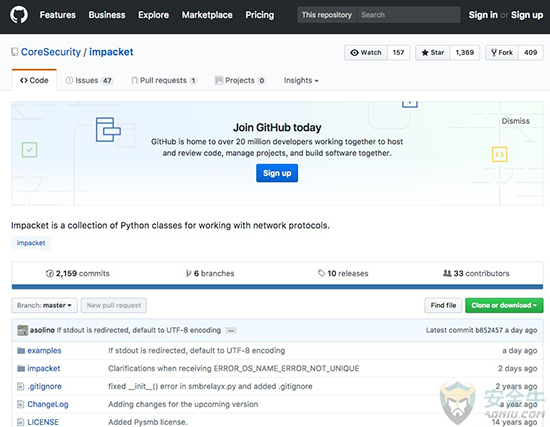Screen dimensions: 550x427
Task: Open the examples folder icon
Action: click(x=21, y=351)
